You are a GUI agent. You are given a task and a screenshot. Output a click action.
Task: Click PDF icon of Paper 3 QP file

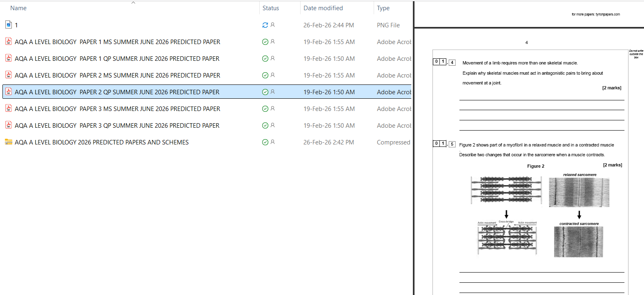pos(9,125)
